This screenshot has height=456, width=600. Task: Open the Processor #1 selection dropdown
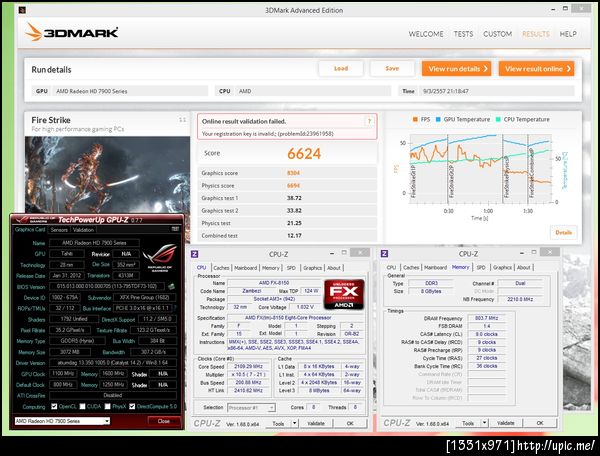(x=251, y=408)
